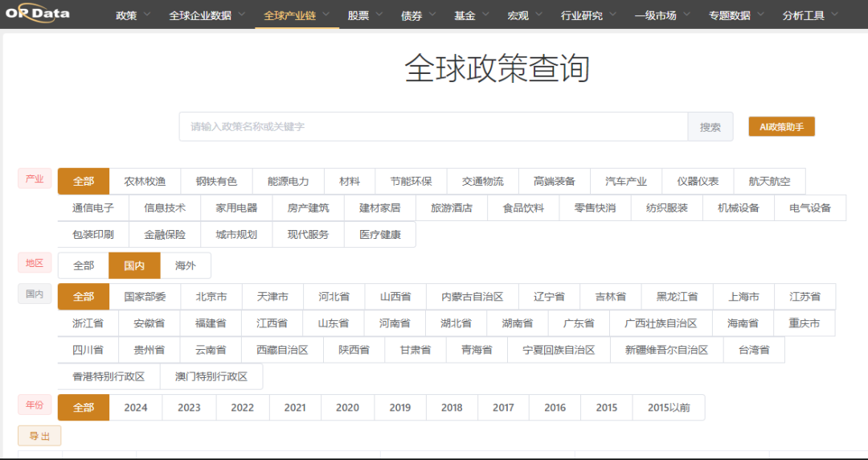Expand the 分析工具 dropdown

810,15
